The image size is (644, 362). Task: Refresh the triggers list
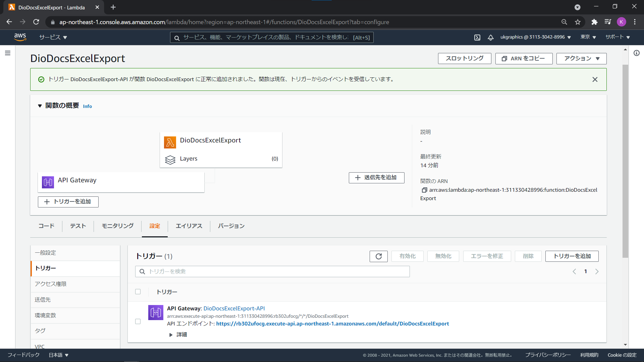[x=379, y=256]
